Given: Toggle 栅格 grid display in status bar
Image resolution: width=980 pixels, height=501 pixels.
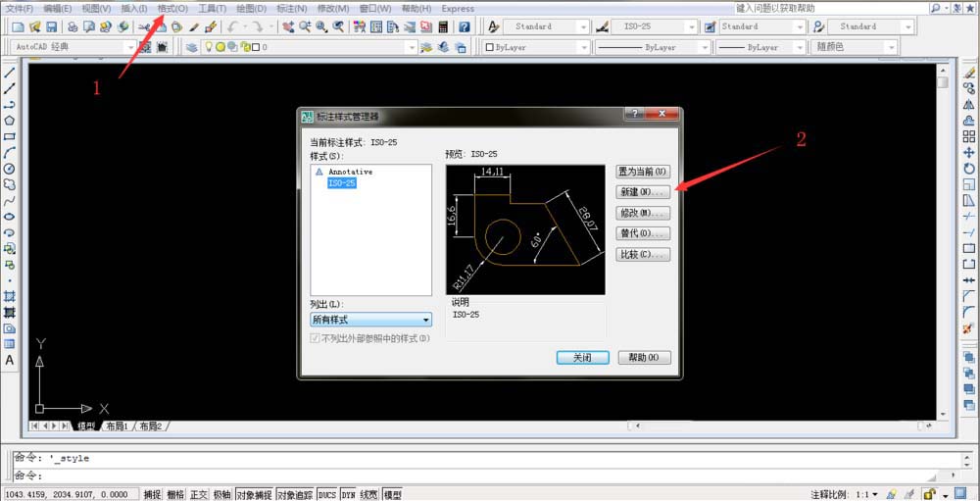Looking at the screenshot, I should coord(175,495).
